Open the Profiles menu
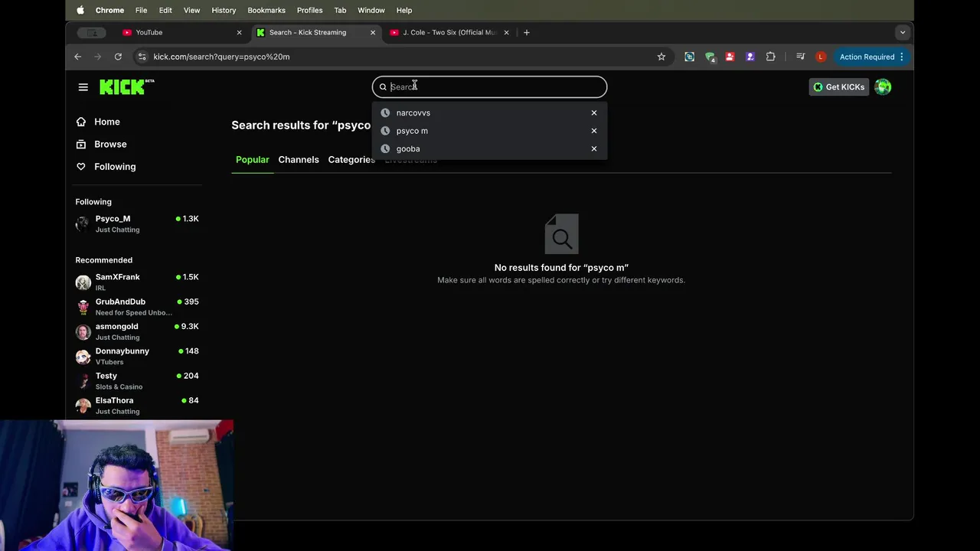Screen dimensions: 980x551 click(x=309, y=10)
